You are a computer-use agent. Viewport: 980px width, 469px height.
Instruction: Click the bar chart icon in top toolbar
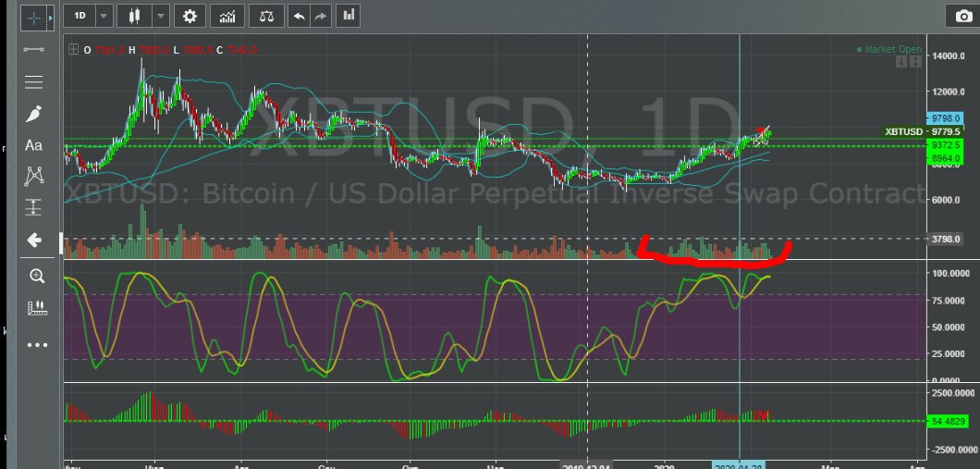pyautogui.click(x=349, y=16)
